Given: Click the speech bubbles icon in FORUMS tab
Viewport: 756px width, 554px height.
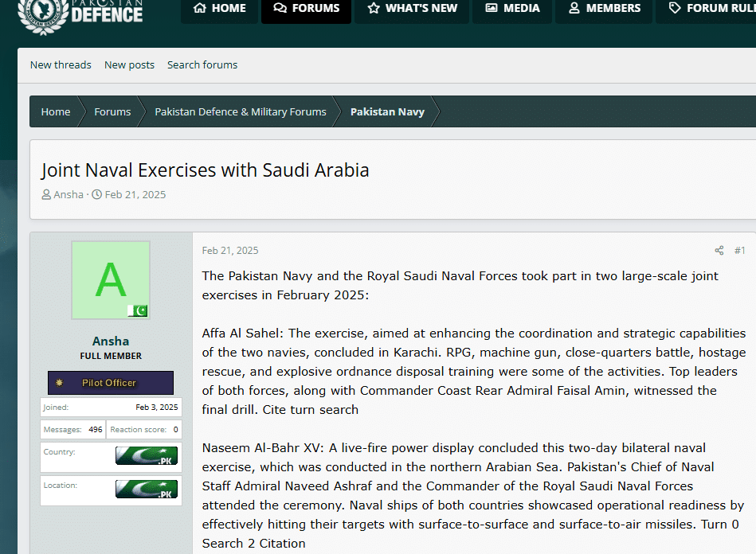Looking at the screenshot, I should tap(280, 8).
